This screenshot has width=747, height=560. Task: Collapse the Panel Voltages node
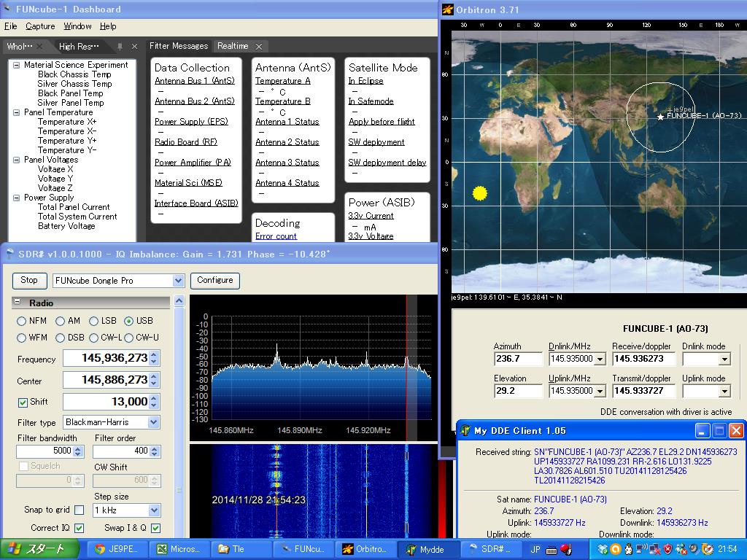(x=16, y=160)
